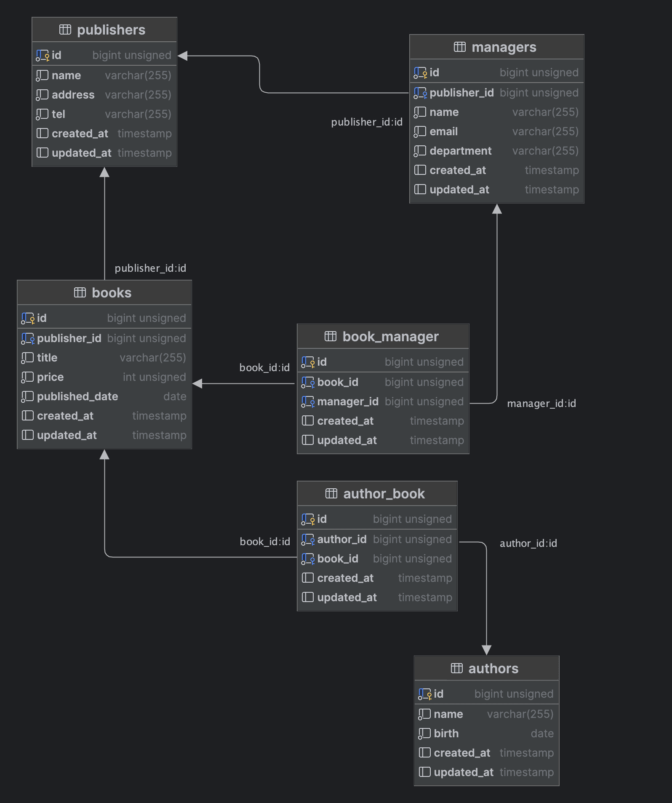Click the author_book table header icon
This screenshot has width=672, height=803.
coord(331,493)
